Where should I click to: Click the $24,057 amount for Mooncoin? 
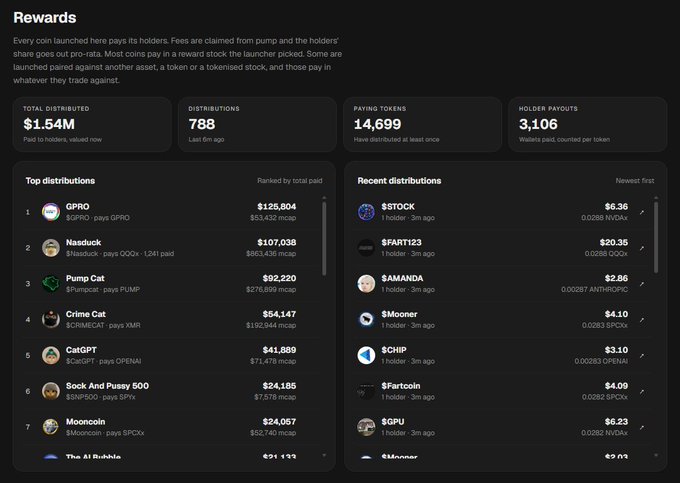[x=279, y=421]
